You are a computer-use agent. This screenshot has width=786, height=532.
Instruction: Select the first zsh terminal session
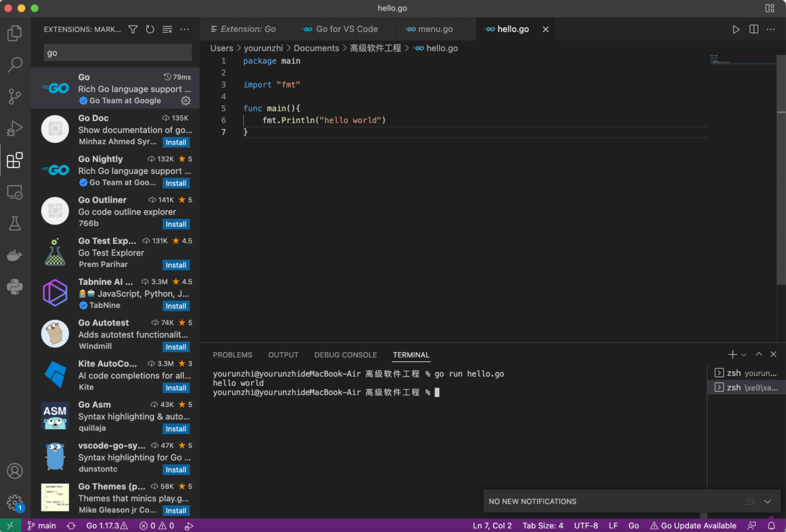click(x=746, y=373)
